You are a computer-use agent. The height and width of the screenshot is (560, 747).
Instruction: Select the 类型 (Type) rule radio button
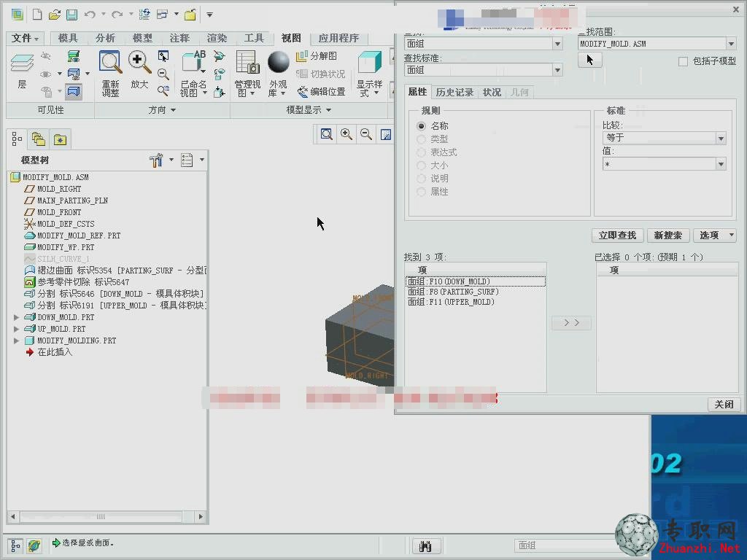(421, 139)
